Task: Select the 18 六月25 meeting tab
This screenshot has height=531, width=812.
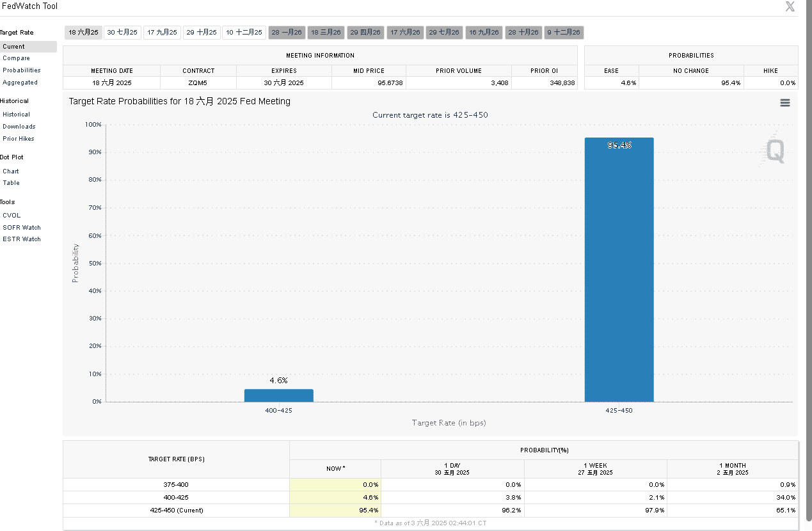Action: click(x=83, y=32)
